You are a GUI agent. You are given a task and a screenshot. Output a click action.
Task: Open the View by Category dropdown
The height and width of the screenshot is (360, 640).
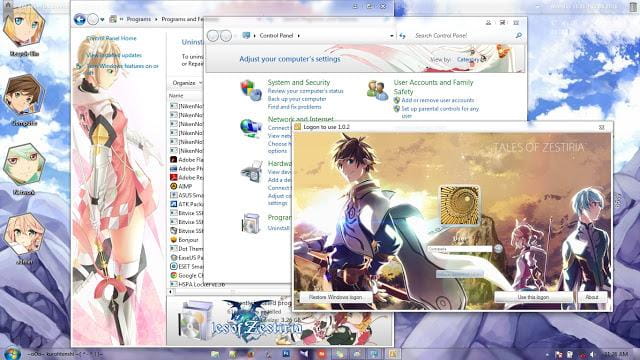click(471, 60)
